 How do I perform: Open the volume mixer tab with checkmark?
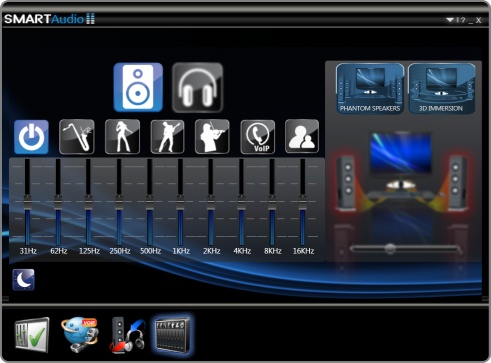32,335
